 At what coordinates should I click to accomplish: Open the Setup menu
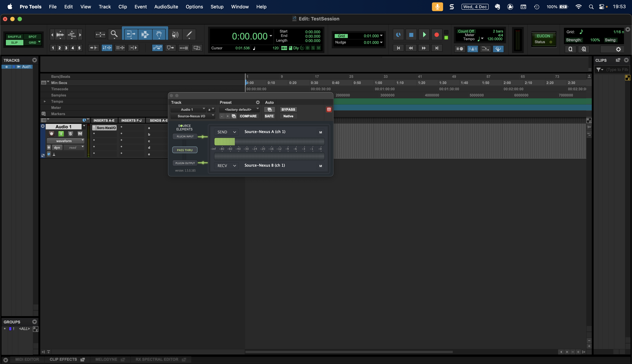[x=217, y=7]
